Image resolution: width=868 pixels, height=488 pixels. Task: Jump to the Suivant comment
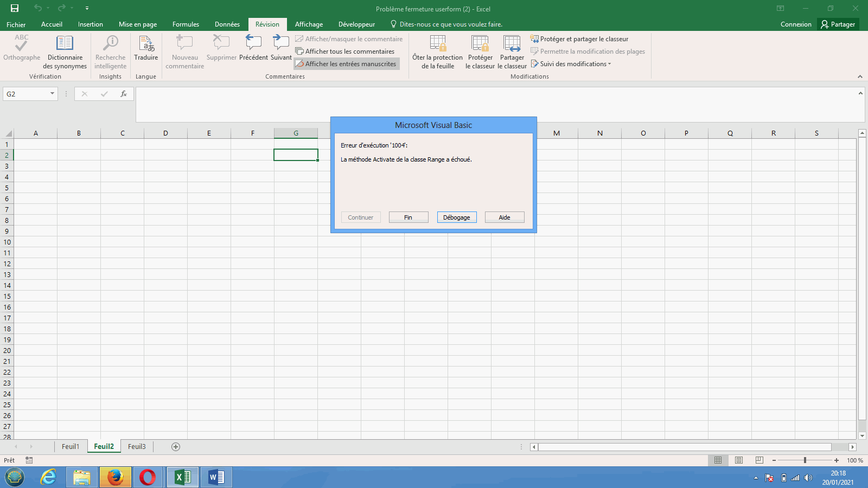pyautogui.click(x=281, y=43)
